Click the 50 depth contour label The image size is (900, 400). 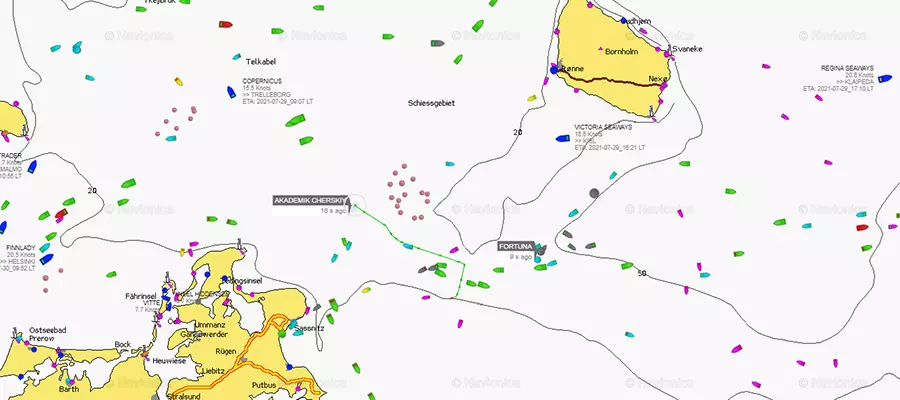642,273
